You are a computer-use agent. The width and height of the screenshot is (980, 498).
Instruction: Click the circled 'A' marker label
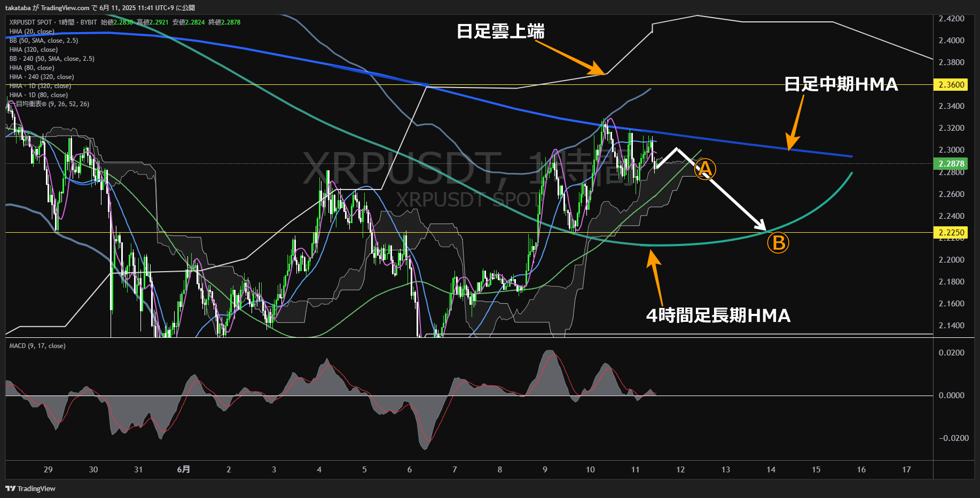point(705,169)
